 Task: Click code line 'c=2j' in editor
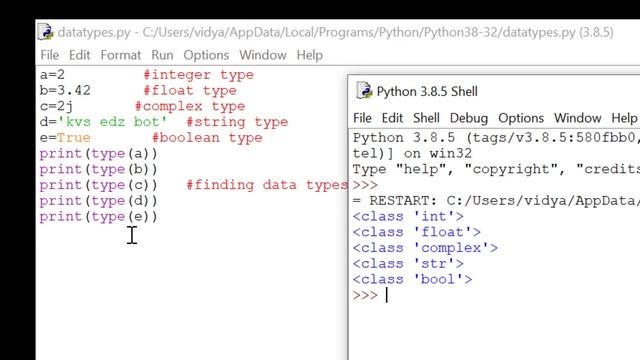click(56, 106)
